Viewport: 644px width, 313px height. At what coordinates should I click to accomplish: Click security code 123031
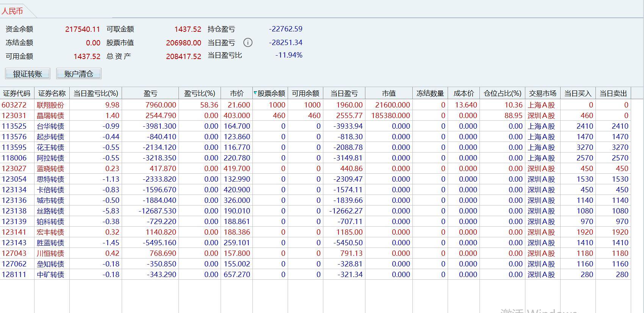coord(14,115)
